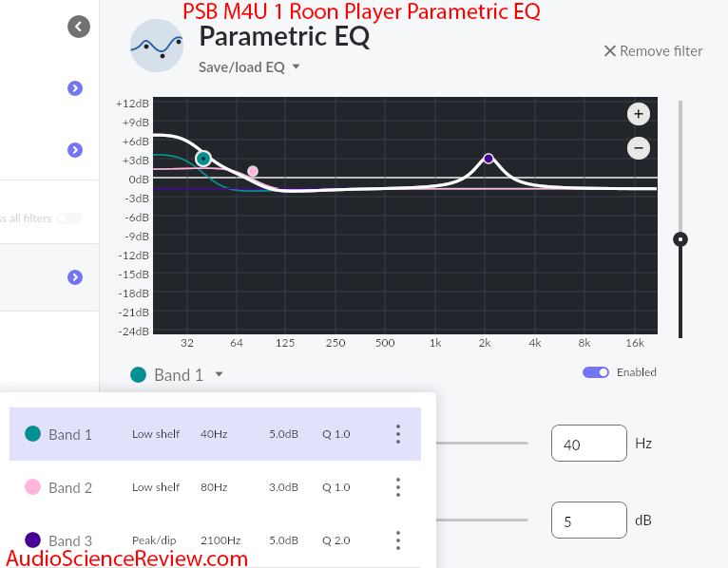728x568 pixels.
Task: Choose Band 1 Low shelf 40Hz entry
Action: 215,434
